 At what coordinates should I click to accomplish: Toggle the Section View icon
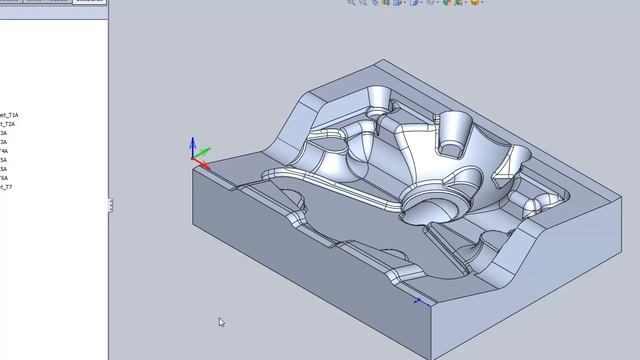coord(386,2)
